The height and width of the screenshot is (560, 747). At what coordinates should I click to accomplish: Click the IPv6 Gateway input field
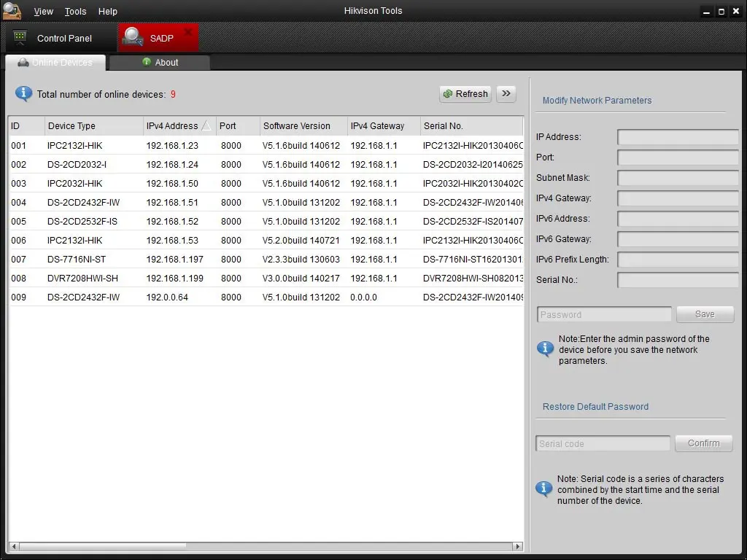tap(678, 239)
